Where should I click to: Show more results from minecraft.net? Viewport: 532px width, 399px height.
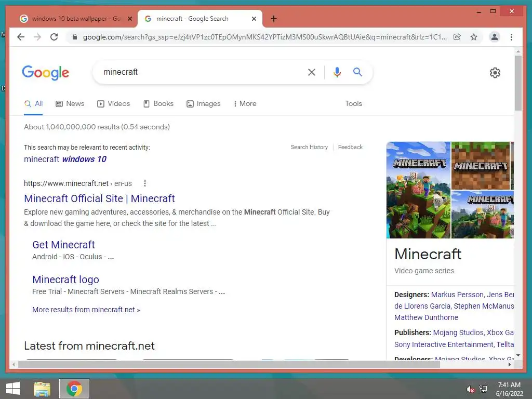tap(86, 310)
